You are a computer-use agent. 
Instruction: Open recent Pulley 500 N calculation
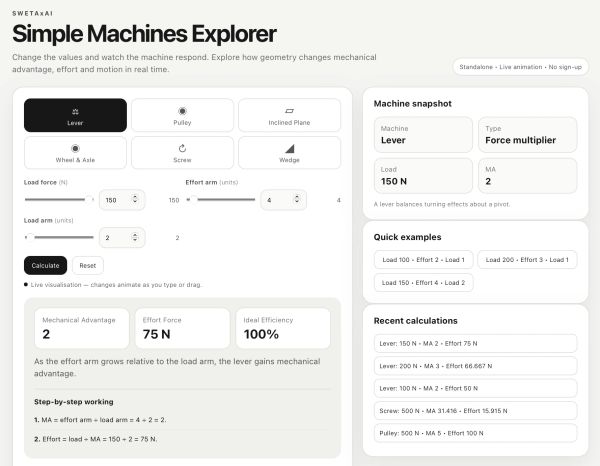(475, 433)
